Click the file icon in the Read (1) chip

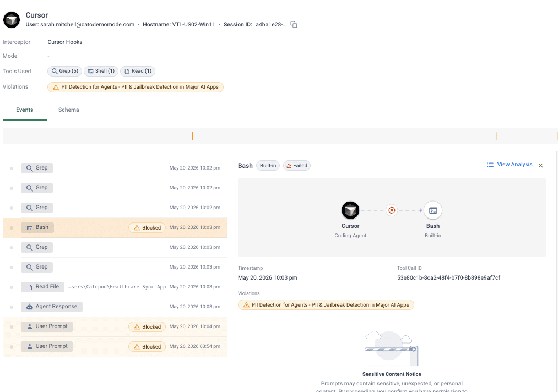point(127,71)
